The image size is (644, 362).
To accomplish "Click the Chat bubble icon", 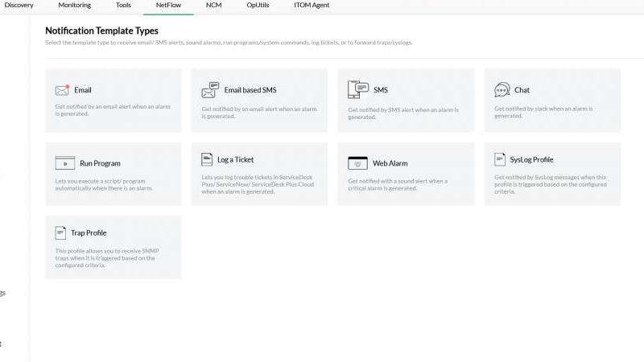I will 502,90.
